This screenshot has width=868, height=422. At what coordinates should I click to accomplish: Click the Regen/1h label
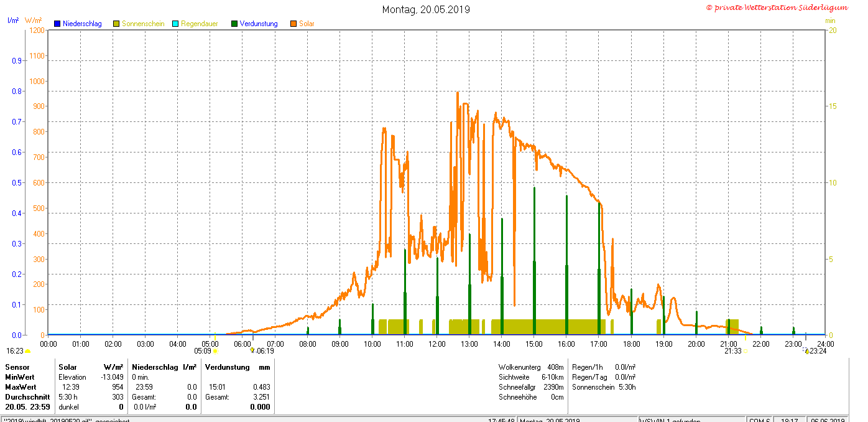587,367
